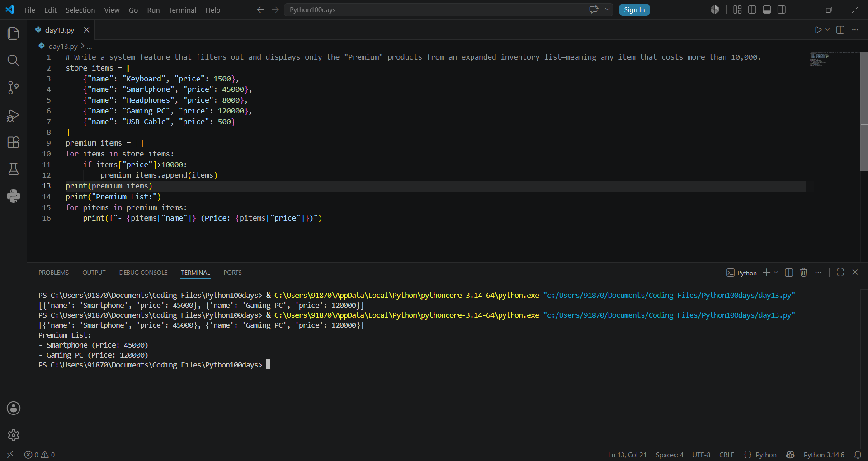The width and height of the screenshot is (868, 461).
Task: Click the Sign In button
Action: point(634,9)
